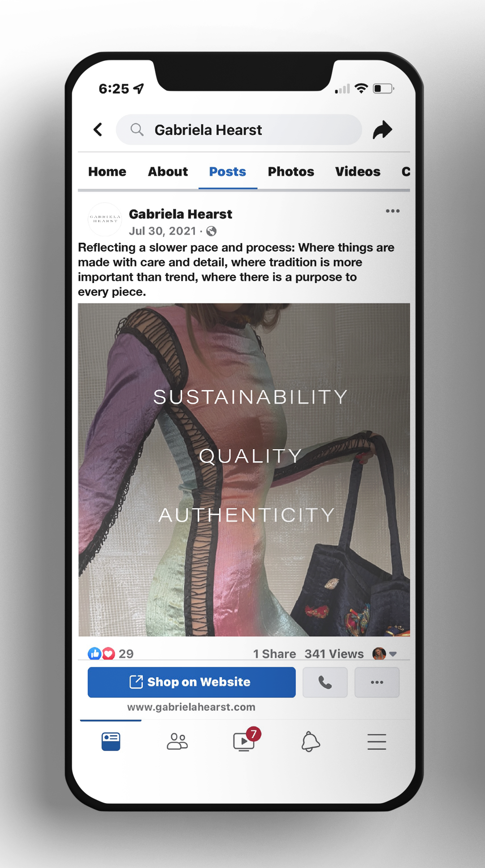Click the Shop on Website button
The image size is (485, 868).
192,682
